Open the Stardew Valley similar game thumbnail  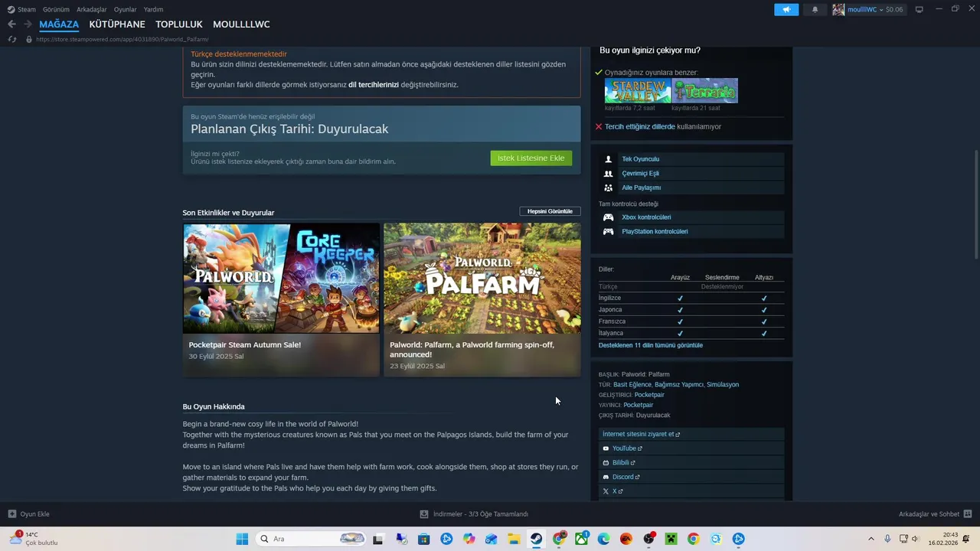click(638, 90)
